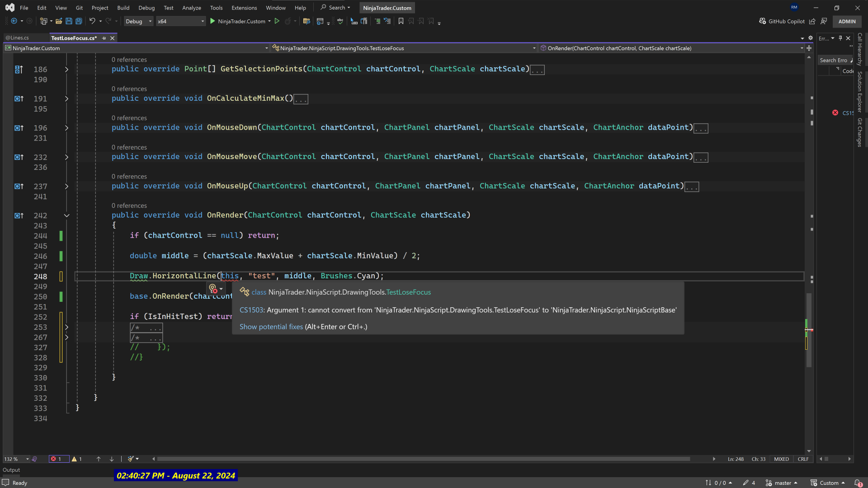
Task: Toggle the errors filter in status strip
Action: [x=56, y=459]
